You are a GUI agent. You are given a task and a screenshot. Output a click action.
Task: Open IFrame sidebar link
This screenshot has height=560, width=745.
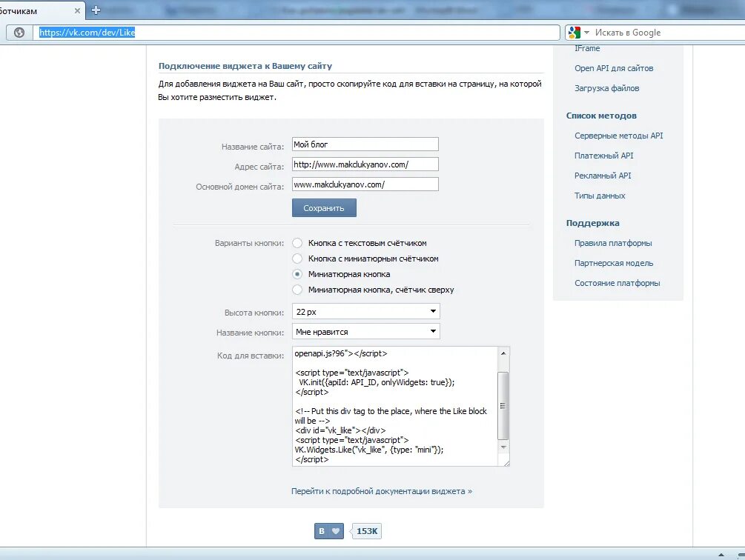click(587, 48)
